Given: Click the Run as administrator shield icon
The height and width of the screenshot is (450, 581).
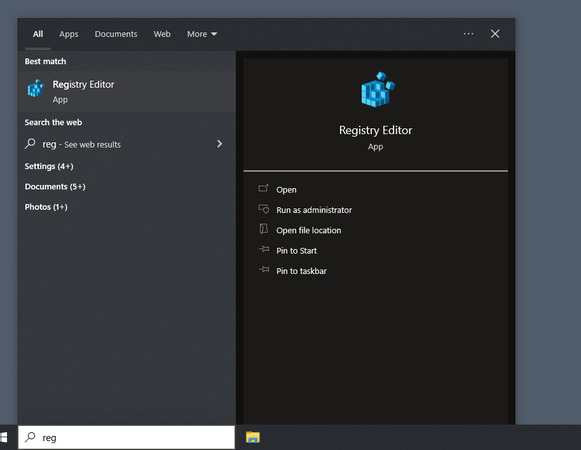Looking at the screenshot, I should 263,209.
